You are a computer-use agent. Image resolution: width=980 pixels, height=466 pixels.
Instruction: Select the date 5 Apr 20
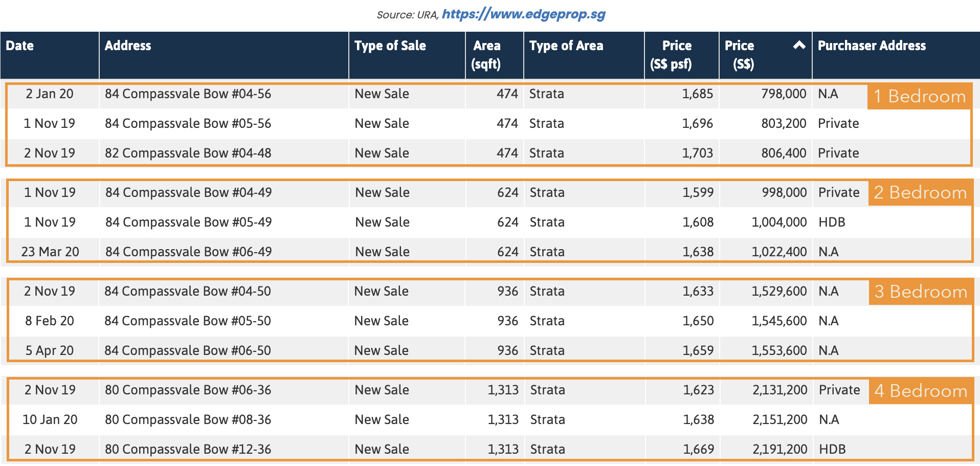50,351
